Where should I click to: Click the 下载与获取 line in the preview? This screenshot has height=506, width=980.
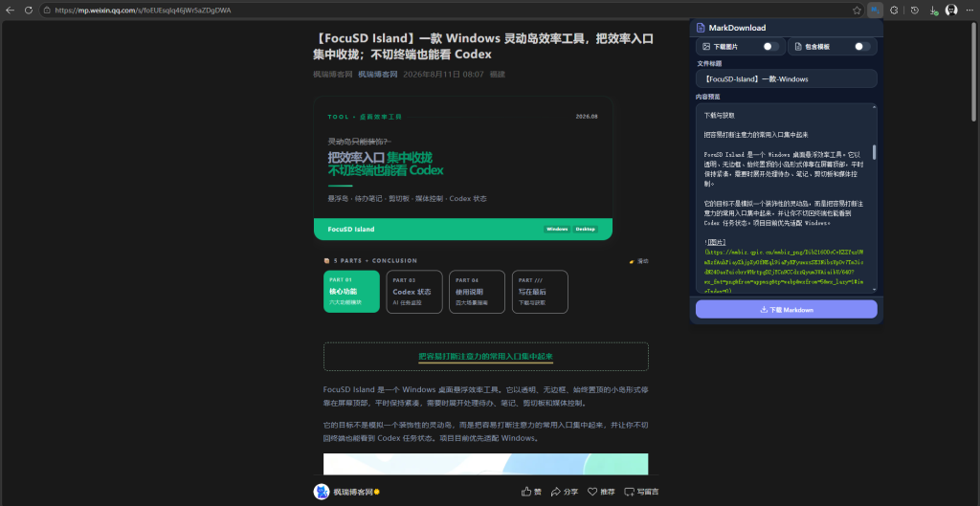pyautogui.click(x=719, y=116)
